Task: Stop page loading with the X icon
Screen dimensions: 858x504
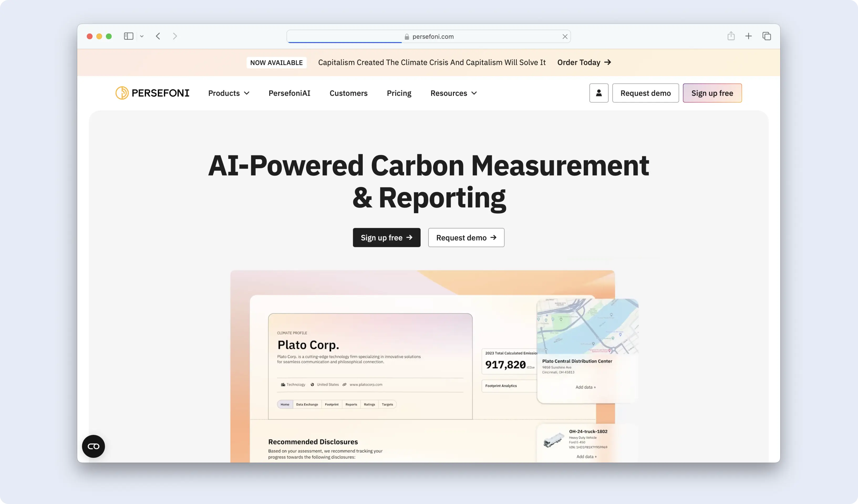Action: tap(565, 36)
